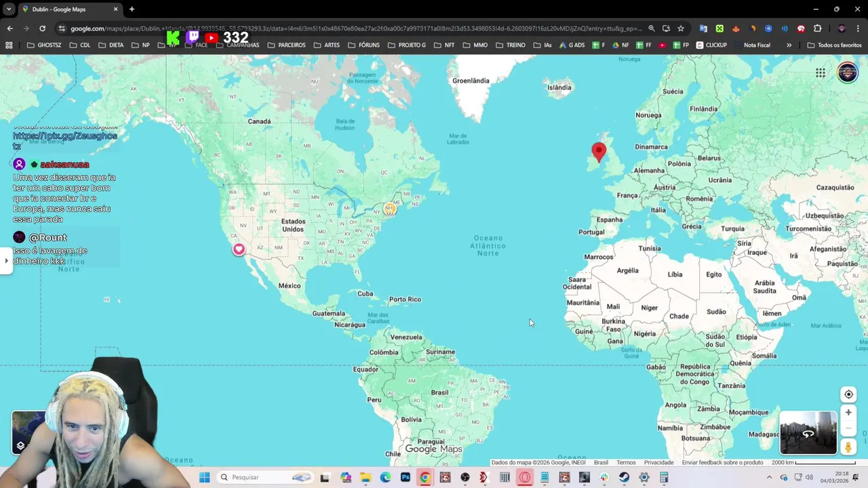Open the MMO bookmarks folder

click(475, 45)
